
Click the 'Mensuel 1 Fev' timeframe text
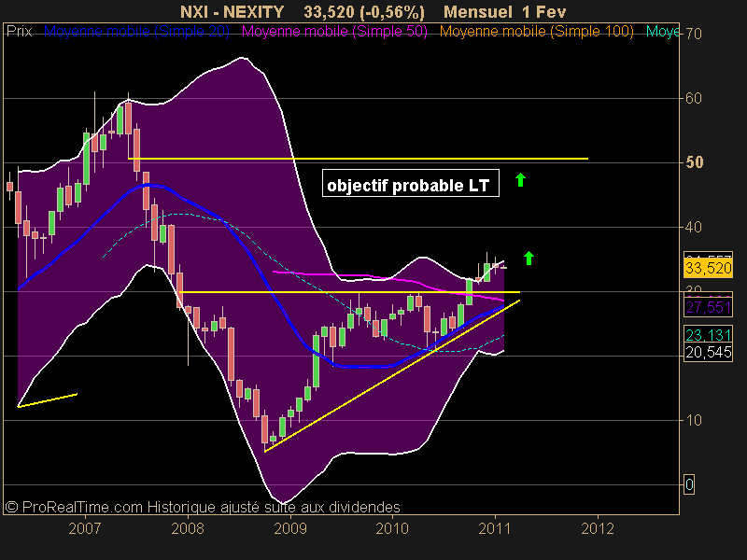(x=504, y=12)
